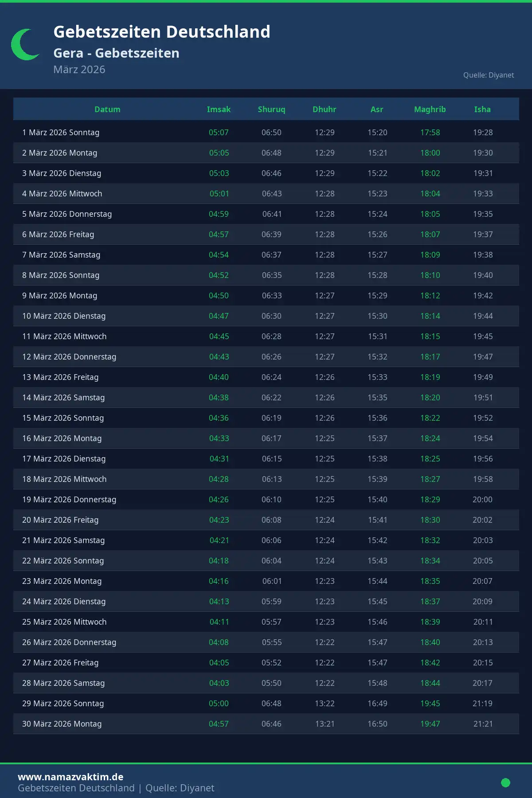Viewport: 532px width, 798px height.
Task: Click the Gebetszeiten Deutschland main title
Action: pyautogui.click(x=162, y=32)
